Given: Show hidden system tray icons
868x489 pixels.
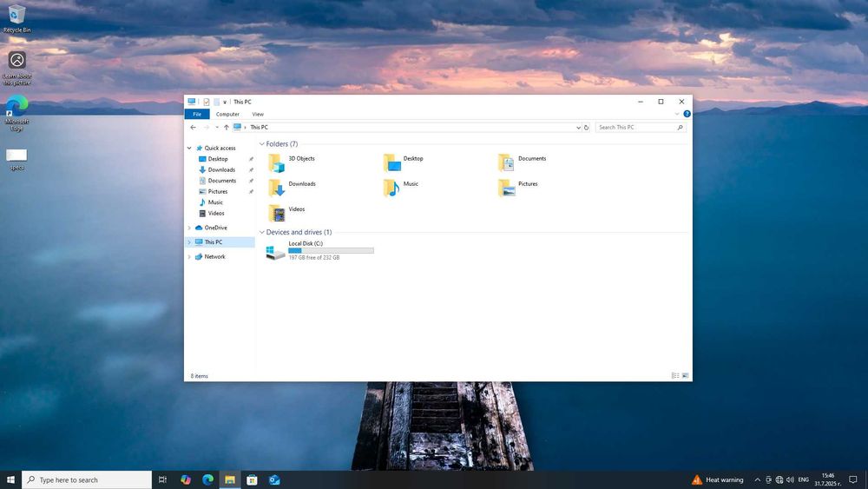Looking at the screenshot, I should click(757, 480).
